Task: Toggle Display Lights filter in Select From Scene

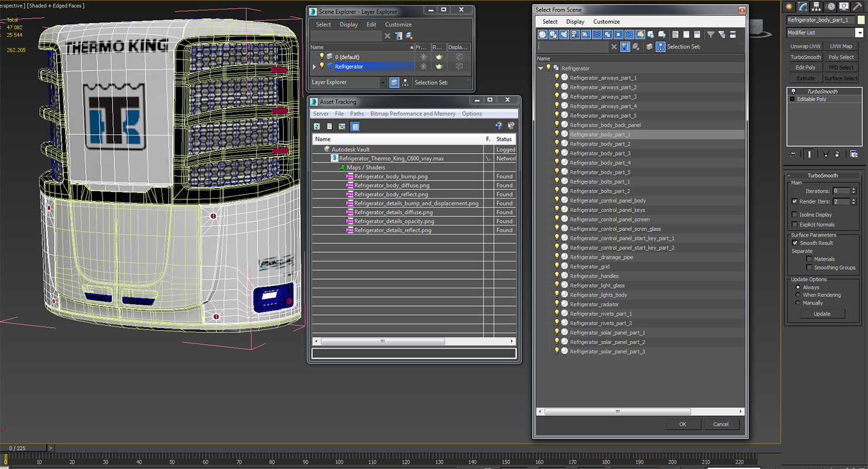Action: tap(564, 35)
